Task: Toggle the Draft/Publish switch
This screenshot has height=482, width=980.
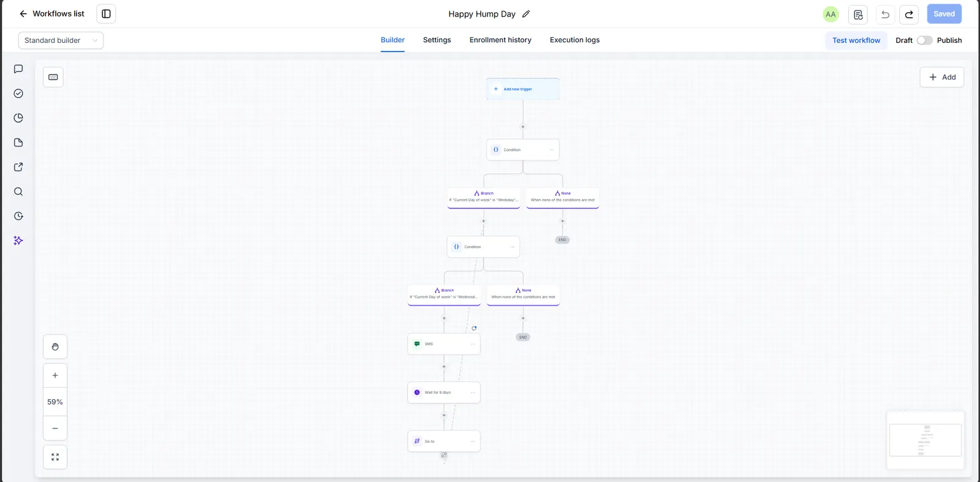Action: pos(924,40)
